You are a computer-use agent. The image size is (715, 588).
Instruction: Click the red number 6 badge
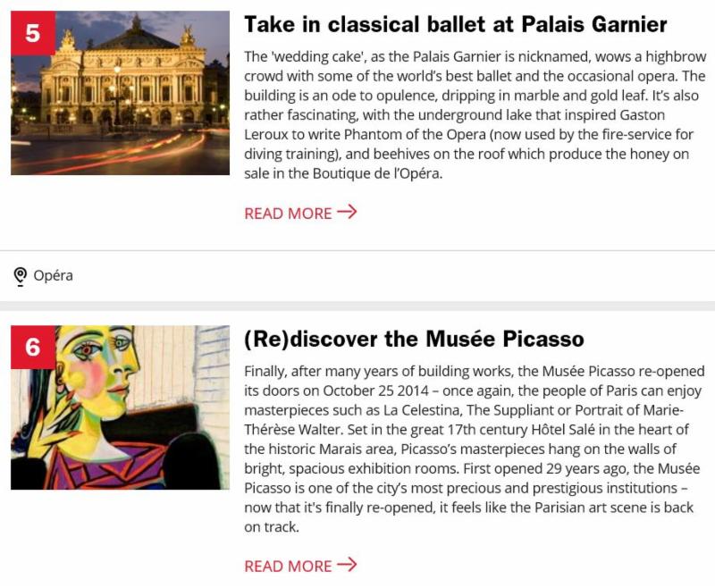pos(33,348)
